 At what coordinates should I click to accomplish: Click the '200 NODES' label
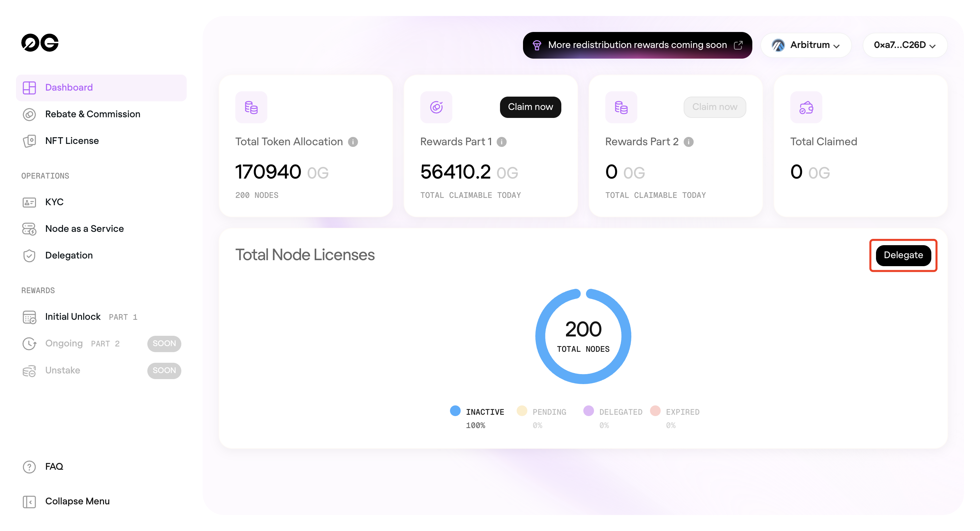257,195
